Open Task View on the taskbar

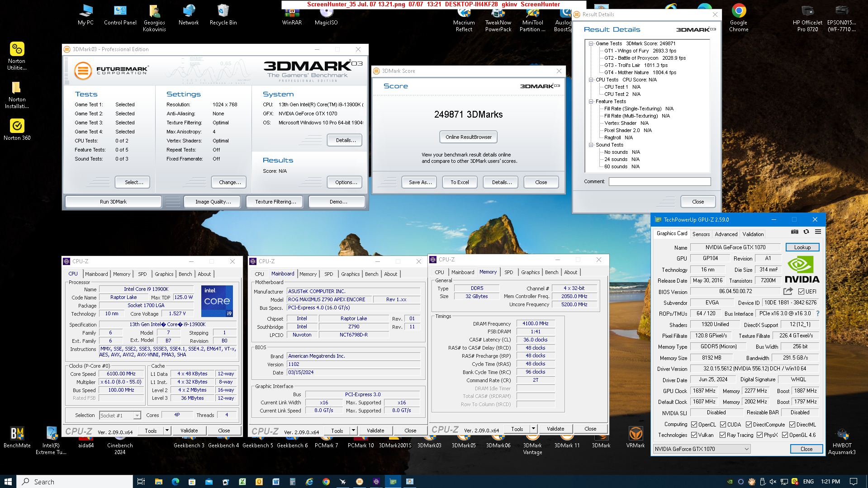141,482
